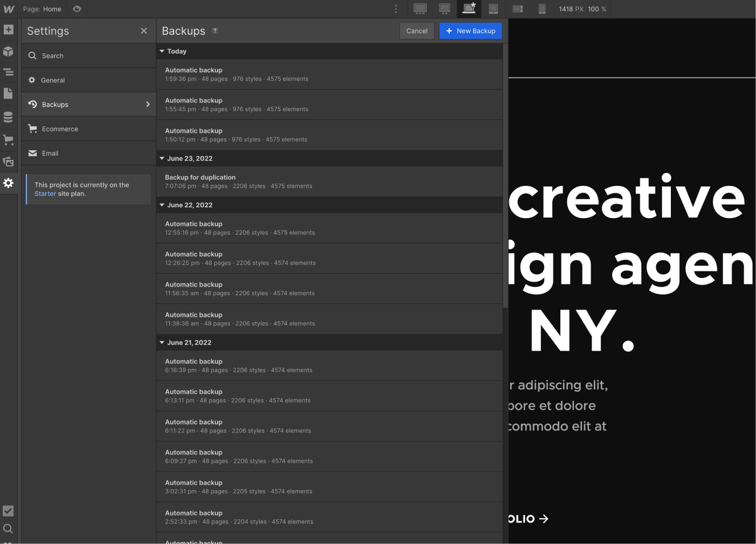The width and height of the screenshot is (756, 544).
Task: Click the Settings gear icon in sidebar
Action: tap(8, 183)
